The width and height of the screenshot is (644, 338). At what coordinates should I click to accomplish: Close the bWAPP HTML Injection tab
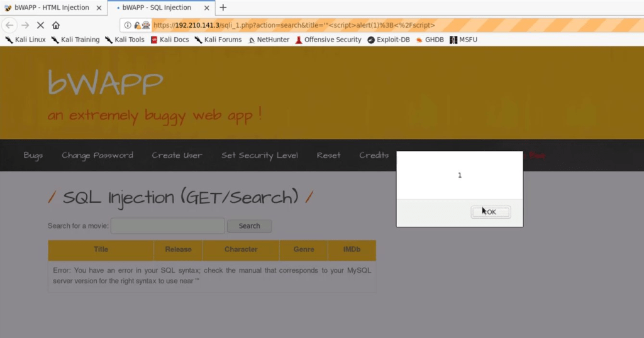[99, 8]
